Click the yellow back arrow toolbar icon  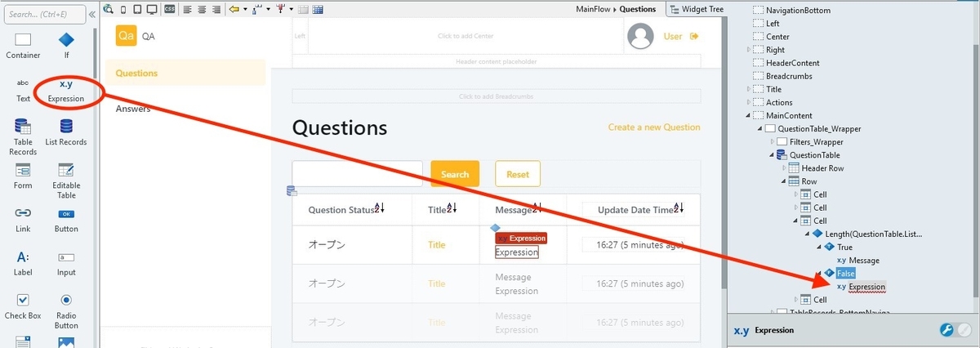pyautogui.click(x=234, y=10)
